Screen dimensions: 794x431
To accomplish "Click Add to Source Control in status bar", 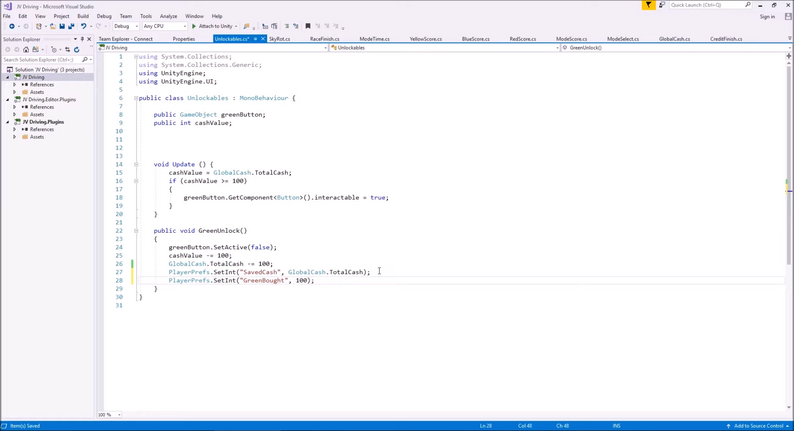I will point(759,426).
